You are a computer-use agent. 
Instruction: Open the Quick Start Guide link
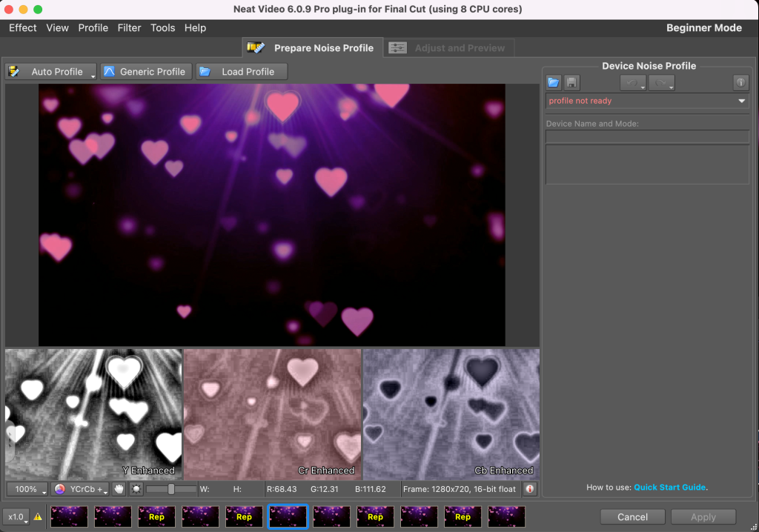[x=670, y=488]
